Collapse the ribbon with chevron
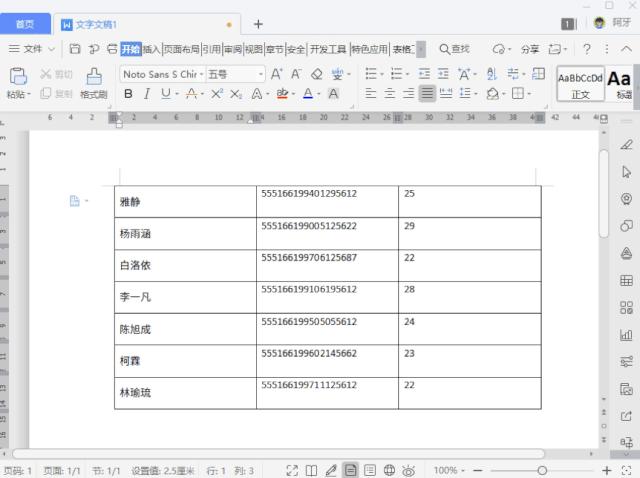Image resolution: width=640 pixels, height=478 pixels. tap(626, 49)
